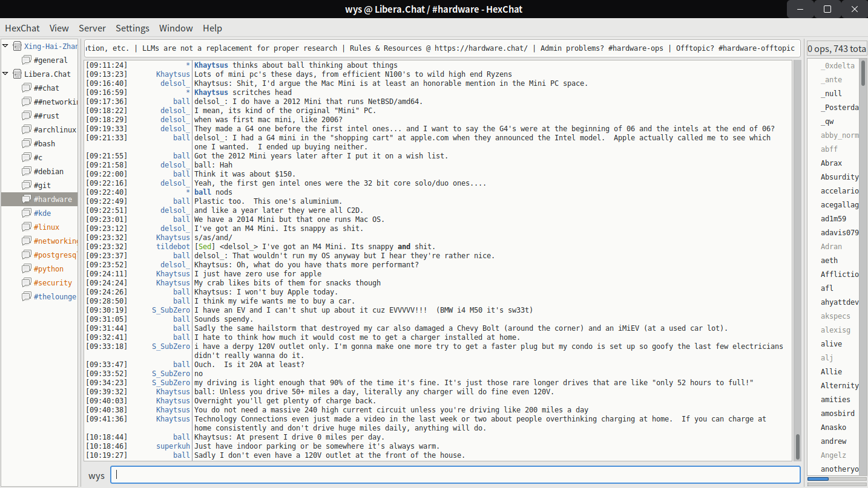The width and height of the screenshot is (868, 488).
Task: Open the Server menu
Action: (92, 28)
